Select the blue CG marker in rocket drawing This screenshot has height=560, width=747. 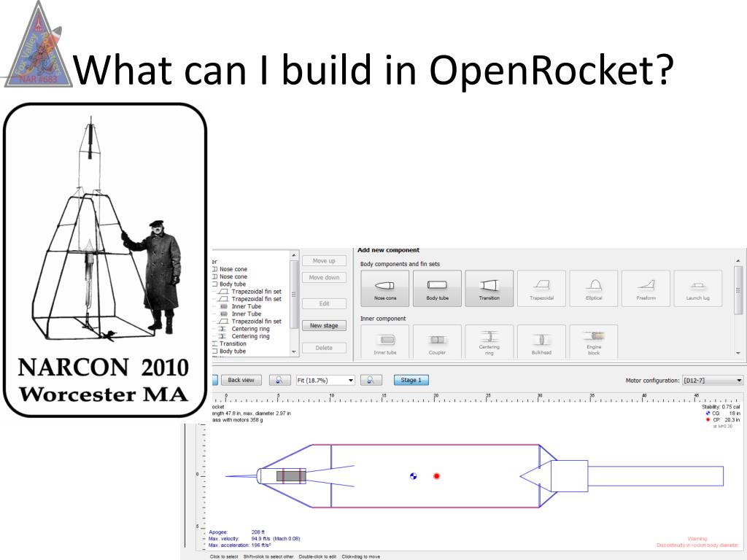pyautogui.click(x=413, y=475)
